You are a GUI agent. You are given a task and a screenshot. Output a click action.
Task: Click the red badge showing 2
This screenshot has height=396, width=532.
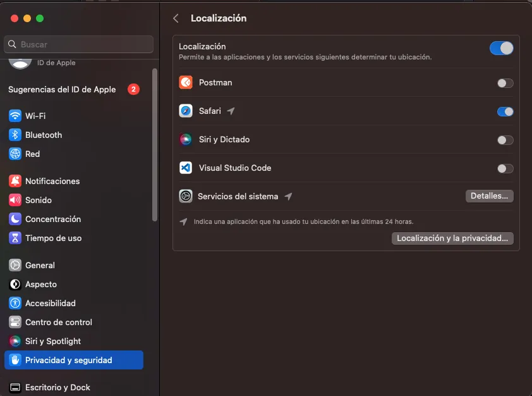[134, 89]
